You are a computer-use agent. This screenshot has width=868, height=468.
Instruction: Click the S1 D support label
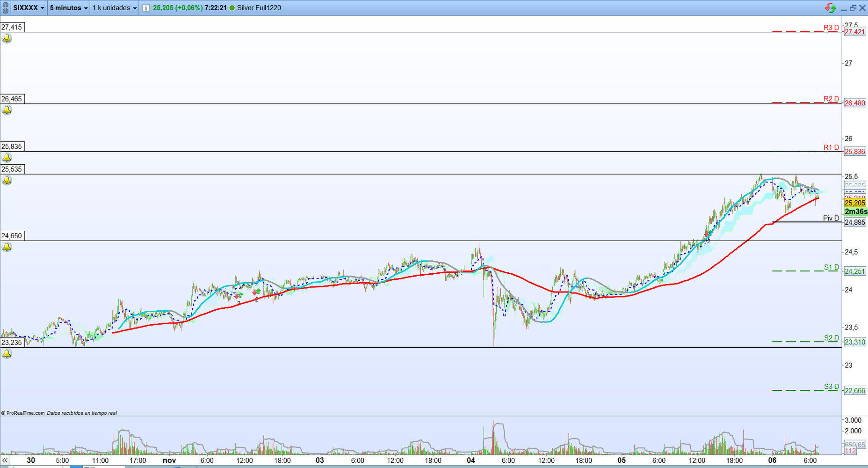(x=831, y=267)
